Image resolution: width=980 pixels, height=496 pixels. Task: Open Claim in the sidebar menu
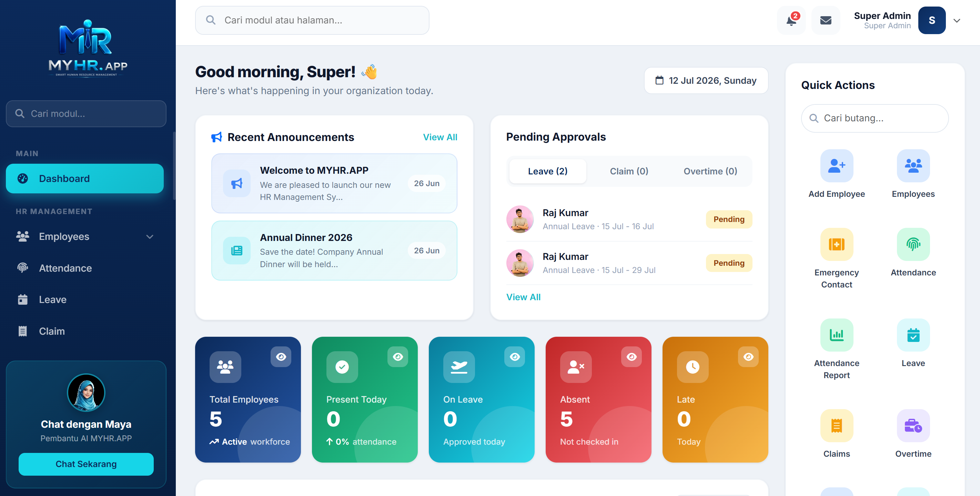(85, 331)
